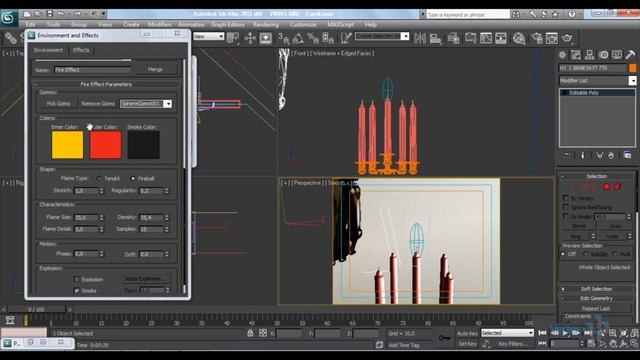
Task: Select the SubObj preview selection option
Action: click(586, 254)
